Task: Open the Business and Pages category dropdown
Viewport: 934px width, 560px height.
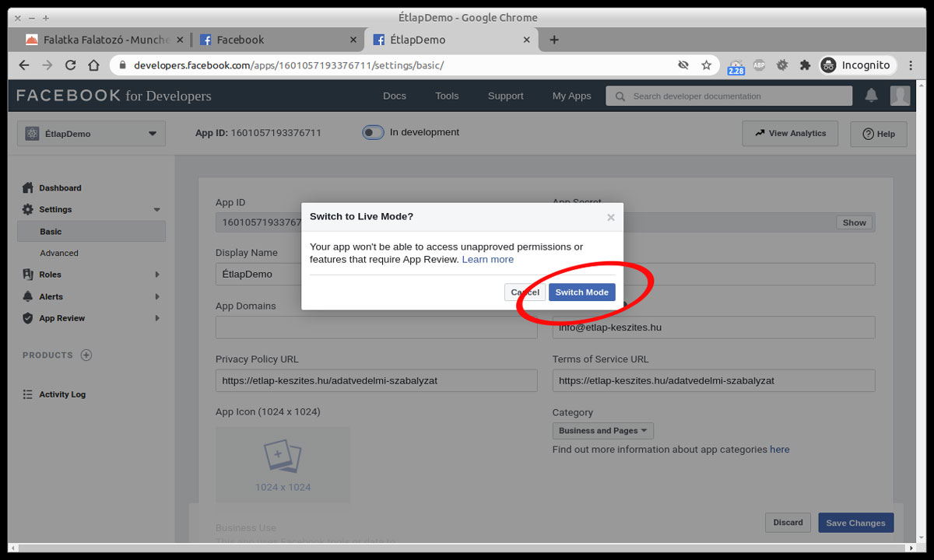Action: point(603,431)
